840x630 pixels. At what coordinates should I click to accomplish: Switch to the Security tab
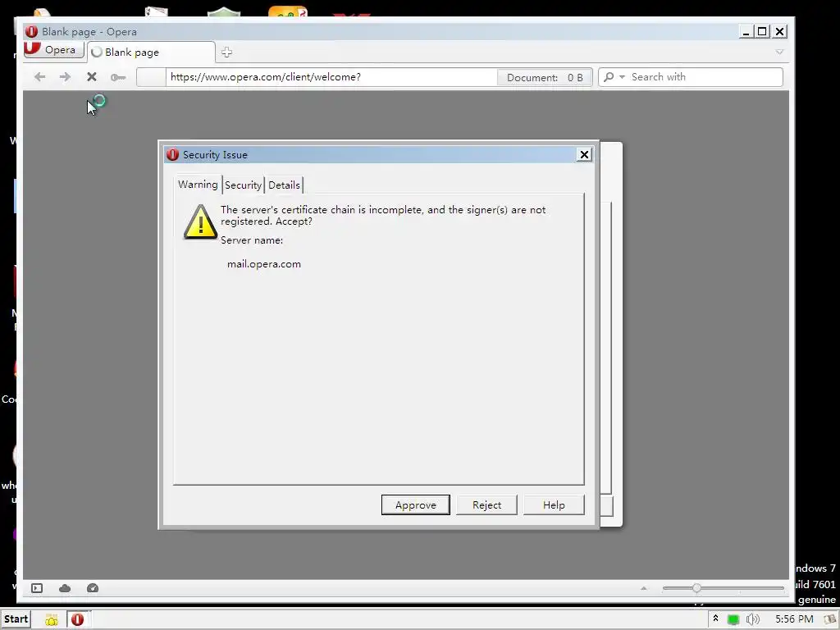[243, 185]
